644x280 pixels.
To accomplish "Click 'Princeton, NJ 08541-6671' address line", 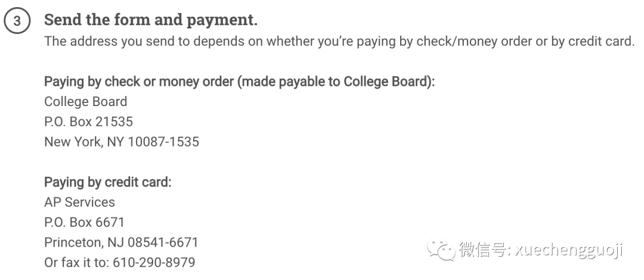I will click(x=121, y=242).
